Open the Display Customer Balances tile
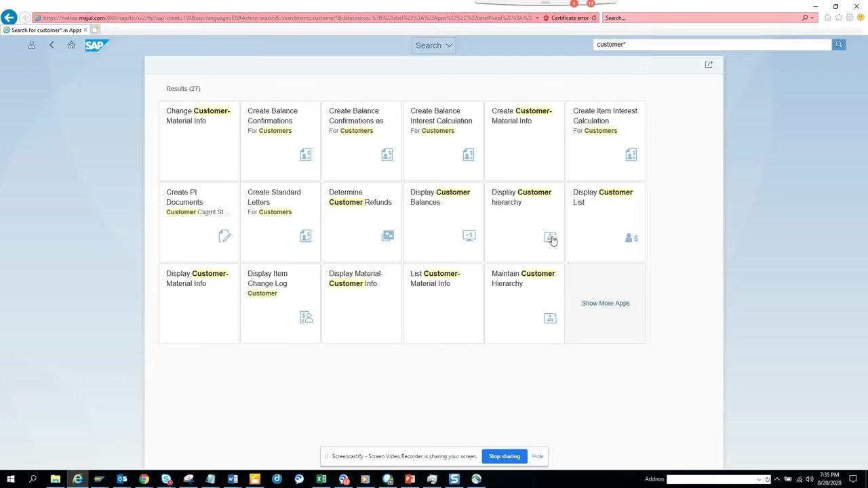Image resolution: width=868 pixels, height=488 pixels. (443, 222)
